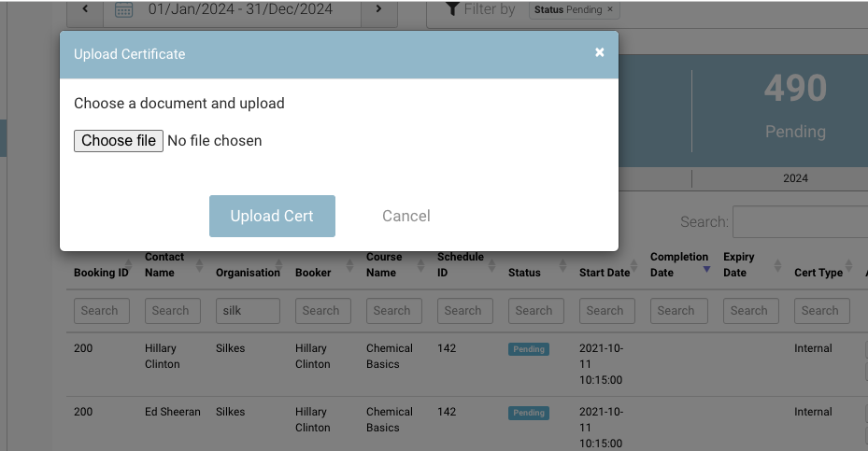Click the Organisation filter field containing silk
The image size is (868, 451).
tap(248, 311)
